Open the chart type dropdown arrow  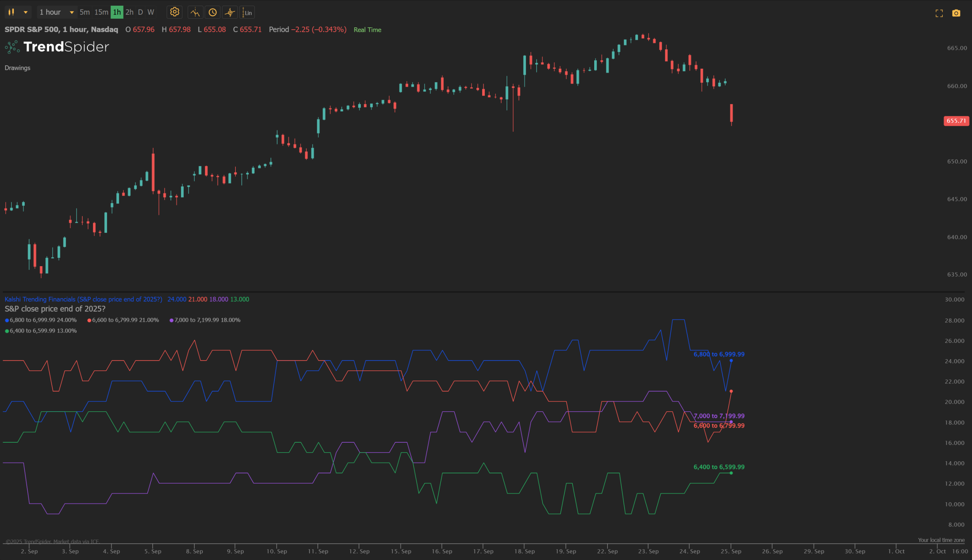(25, 12)
